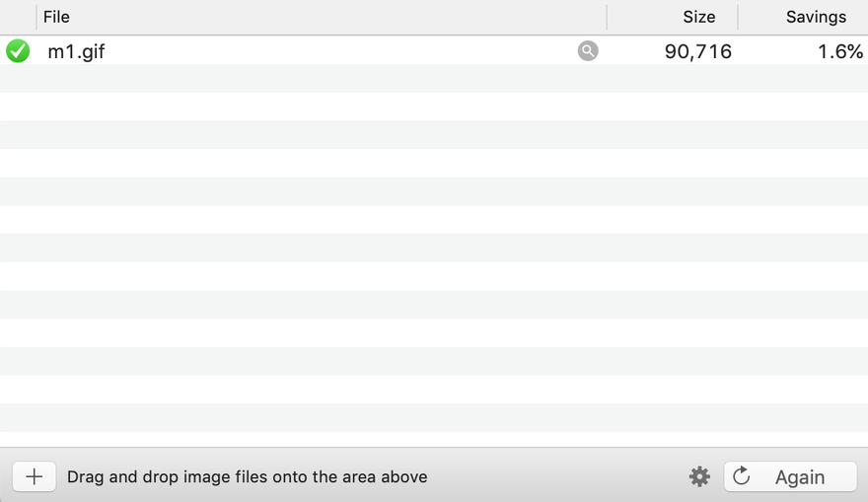
Task: Click the column divider between File and Size headers
Action: pos(607,17)
